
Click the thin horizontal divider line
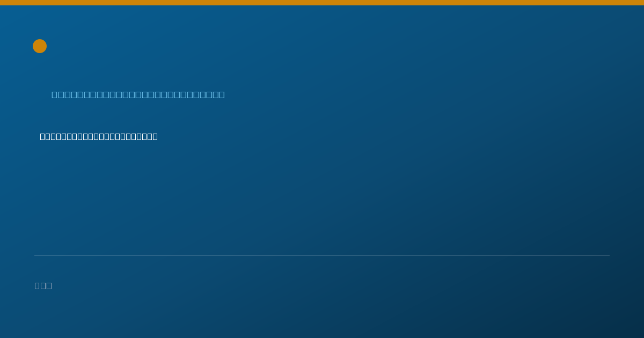click(x=322, y=255)
